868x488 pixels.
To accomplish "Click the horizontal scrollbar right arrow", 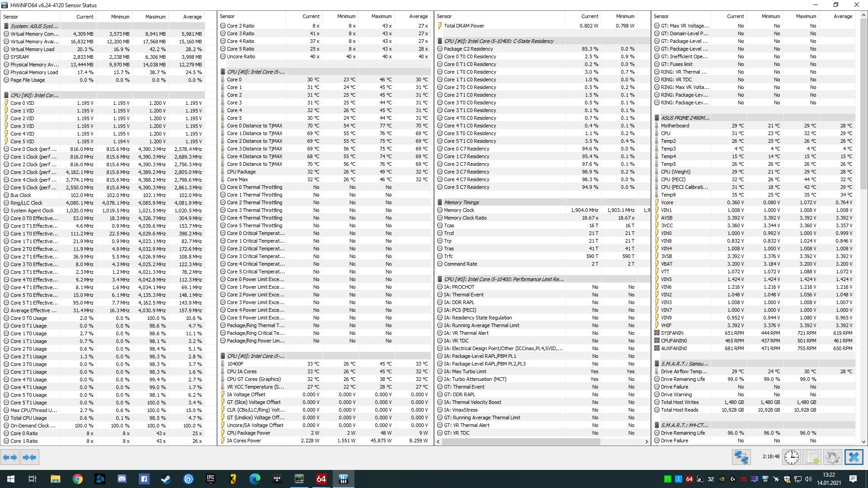I will (x=646, y=442).
